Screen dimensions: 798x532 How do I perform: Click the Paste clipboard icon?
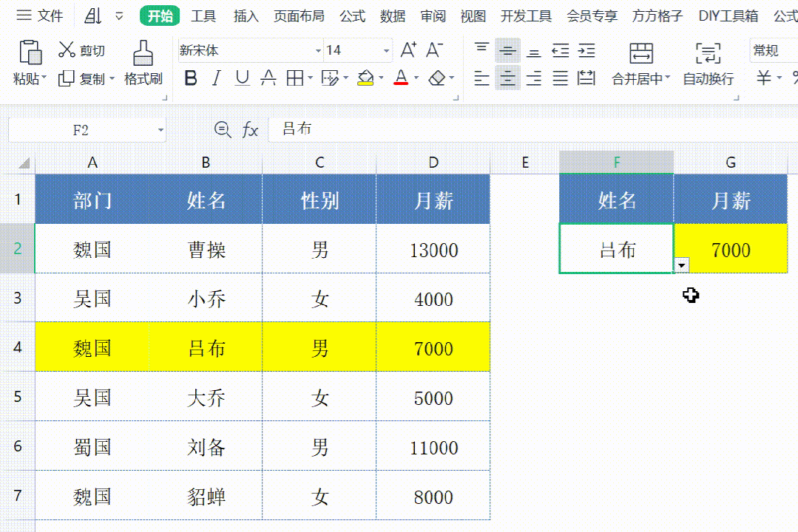coord(30,52)
